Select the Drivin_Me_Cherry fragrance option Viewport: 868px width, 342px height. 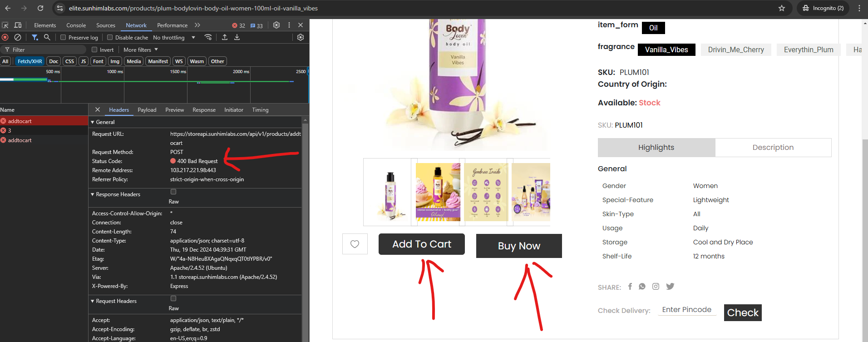click(736, 50)
